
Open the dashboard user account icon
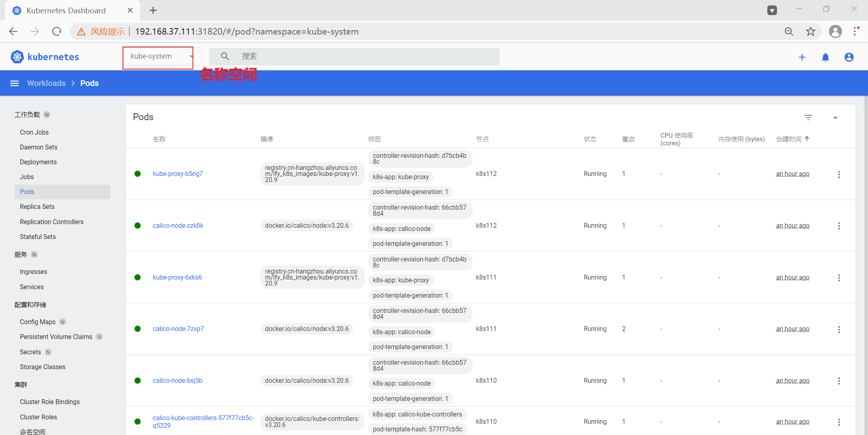(849, 57)
